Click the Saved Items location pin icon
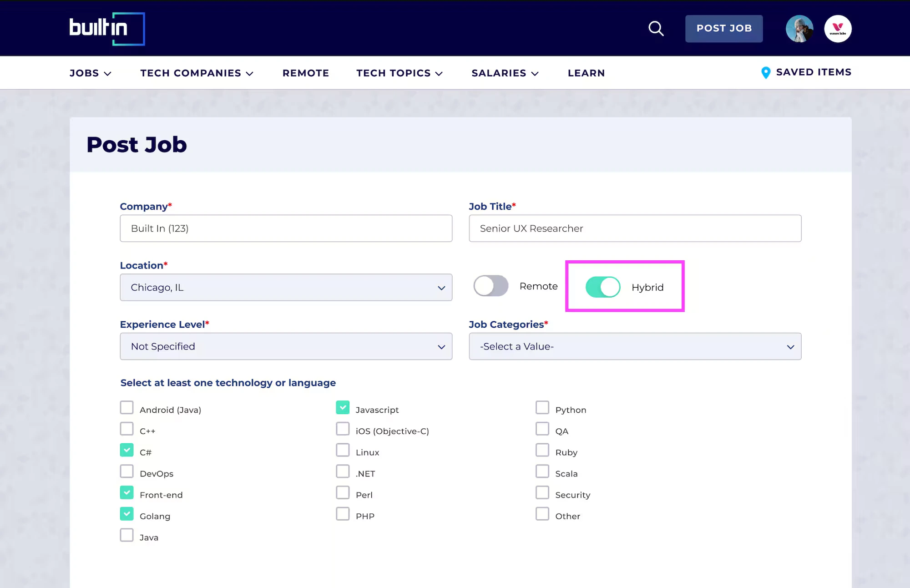This screenshot has width=910, height=588. click(x=766, y=73)
